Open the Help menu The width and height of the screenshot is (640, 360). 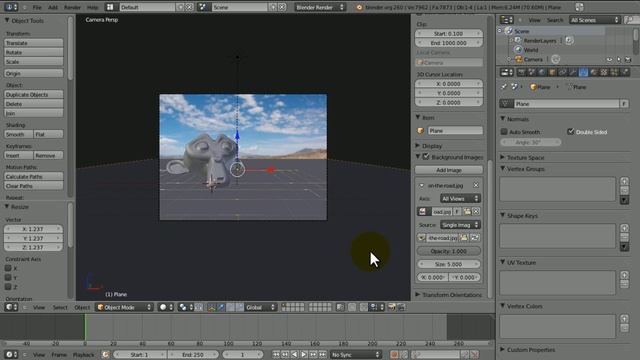click(x=92, y=7)
